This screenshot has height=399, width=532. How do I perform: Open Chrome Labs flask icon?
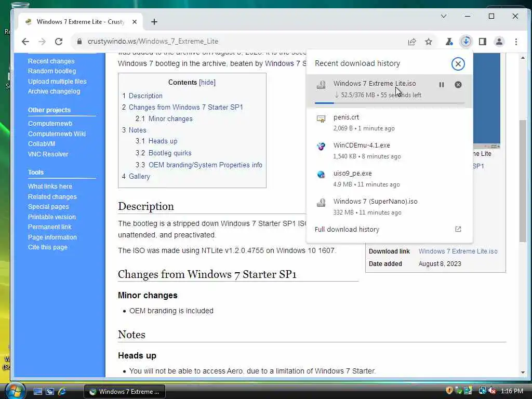[449, 42]
